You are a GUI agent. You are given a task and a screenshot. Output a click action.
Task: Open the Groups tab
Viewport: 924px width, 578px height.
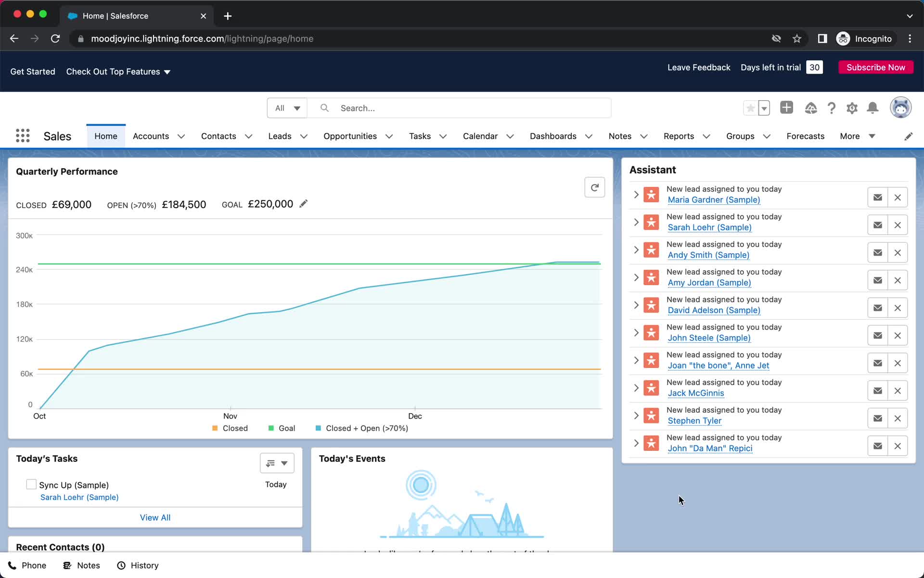[740, 136]
